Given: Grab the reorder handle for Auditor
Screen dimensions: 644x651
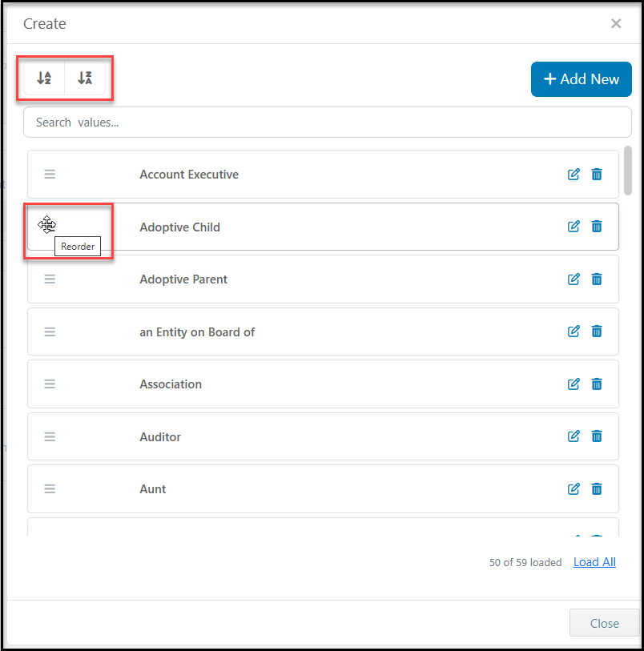Looking at the screenshot, I should coord(50,436).
